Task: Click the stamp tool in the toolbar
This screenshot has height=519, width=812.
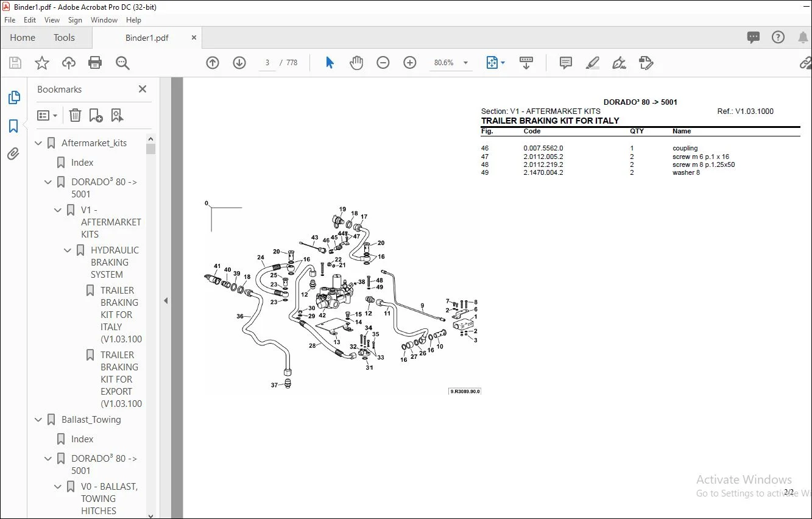Action: [646, 63]
